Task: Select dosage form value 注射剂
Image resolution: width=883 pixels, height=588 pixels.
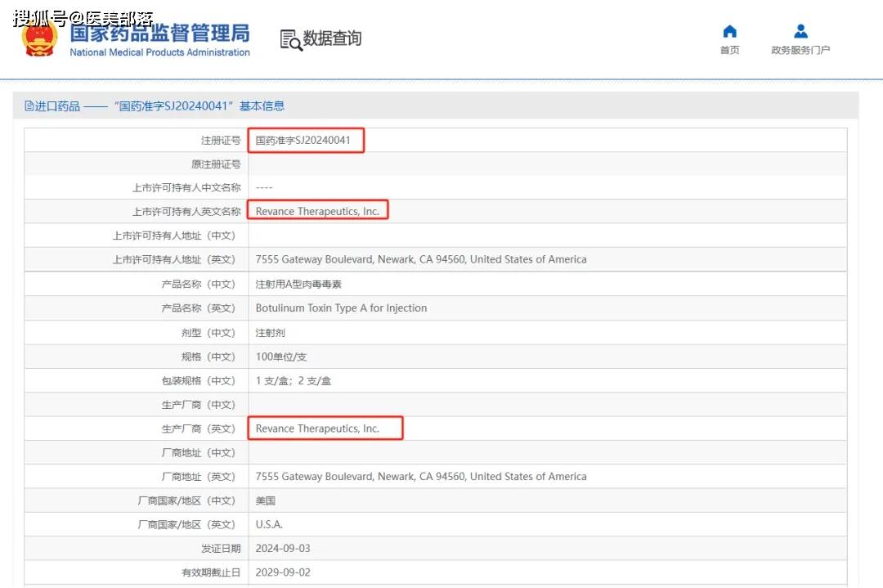Action: pos(271,332)
